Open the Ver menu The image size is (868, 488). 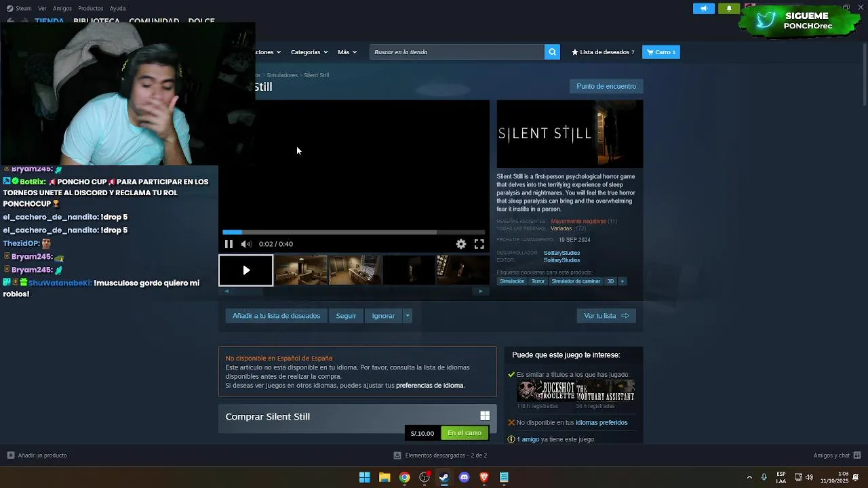coord(42,8)
